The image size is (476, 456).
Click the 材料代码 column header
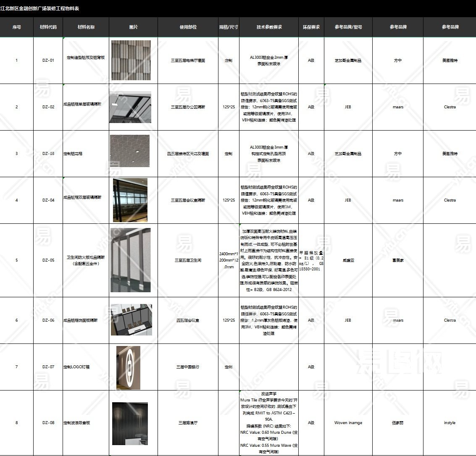pyautogui.click(x=48, y=27)
